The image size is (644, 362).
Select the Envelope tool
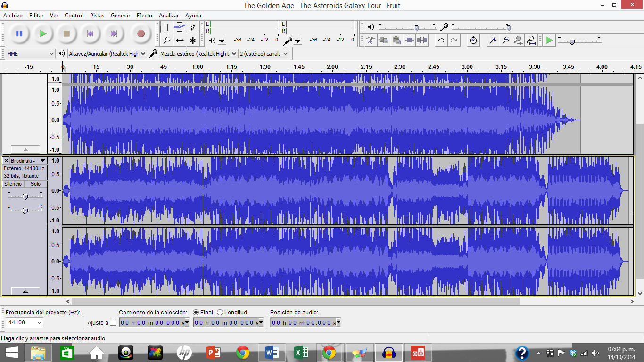[180, 27]
